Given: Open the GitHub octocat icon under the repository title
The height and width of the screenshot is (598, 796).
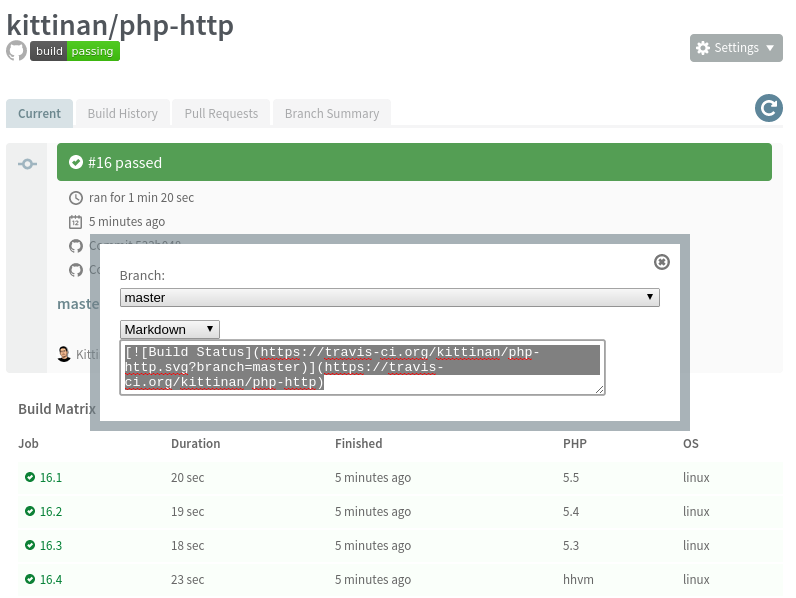Looking at the screenshot, I should [16, 51].
